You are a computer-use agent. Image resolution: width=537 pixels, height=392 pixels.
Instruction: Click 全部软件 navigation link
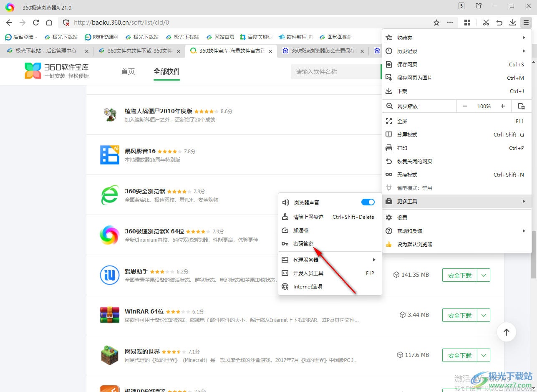167,71
